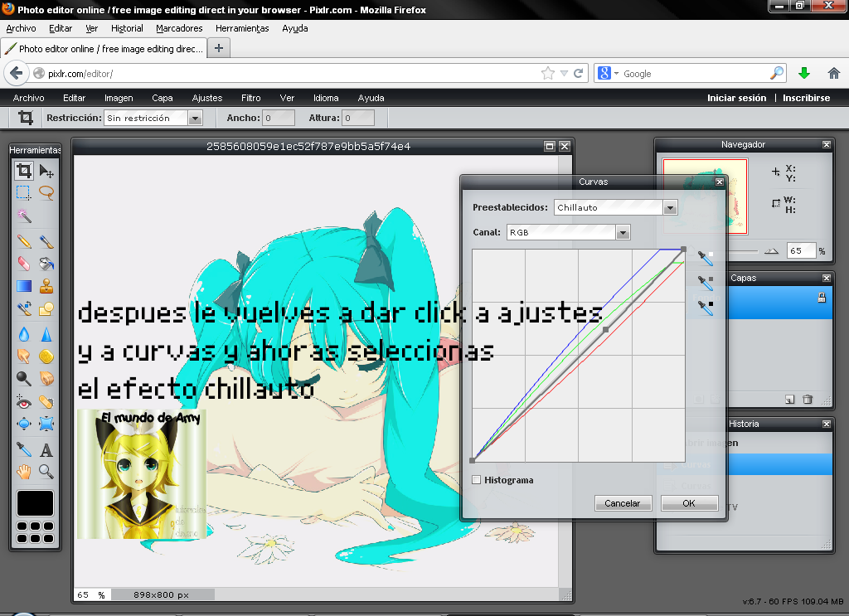Open a new Firefox tab
This screenshot has height=616, width=849.
tap(219, 48)
